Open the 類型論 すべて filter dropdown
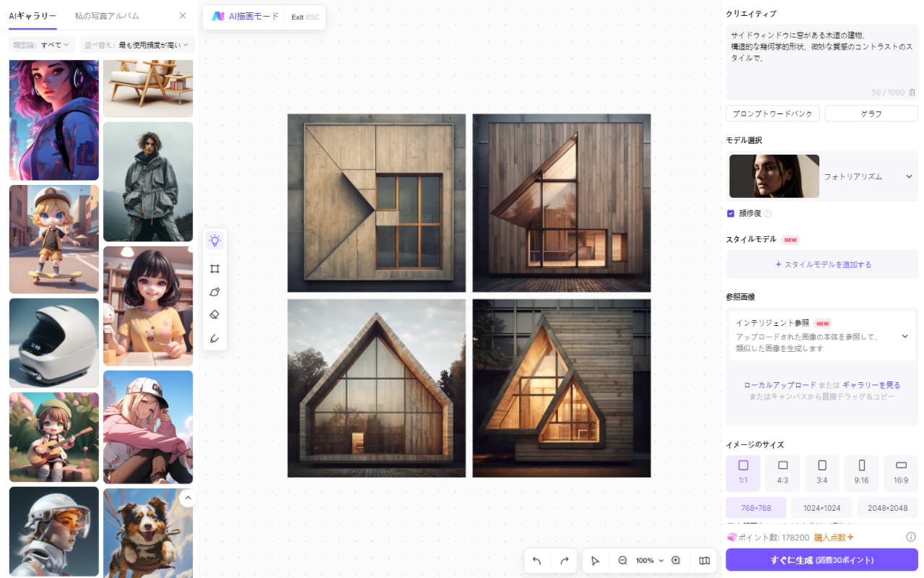Viewport: 924px width, 578px height. [x=42, y=45]
